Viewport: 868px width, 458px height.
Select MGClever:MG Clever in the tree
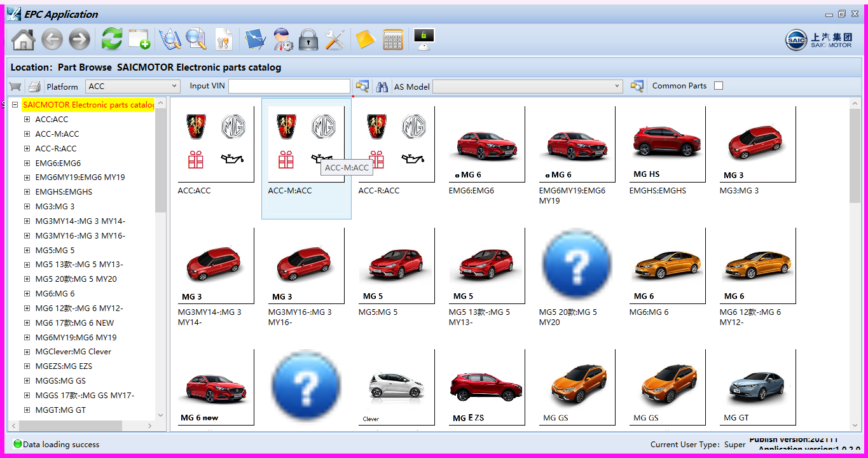(x=73, y=352)
